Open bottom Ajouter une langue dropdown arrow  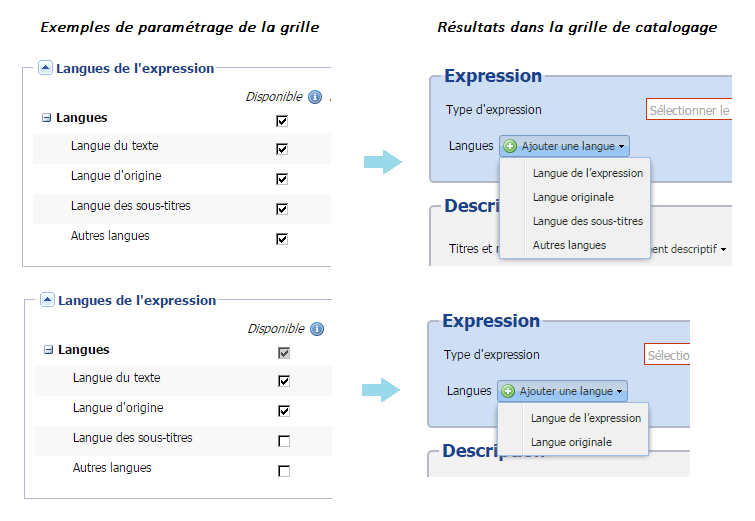pyautogui.click(x=620, y=391)
